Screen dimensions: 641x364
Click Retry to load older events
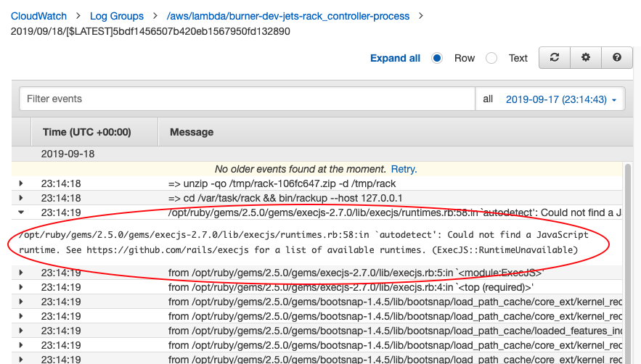(404, 169)
